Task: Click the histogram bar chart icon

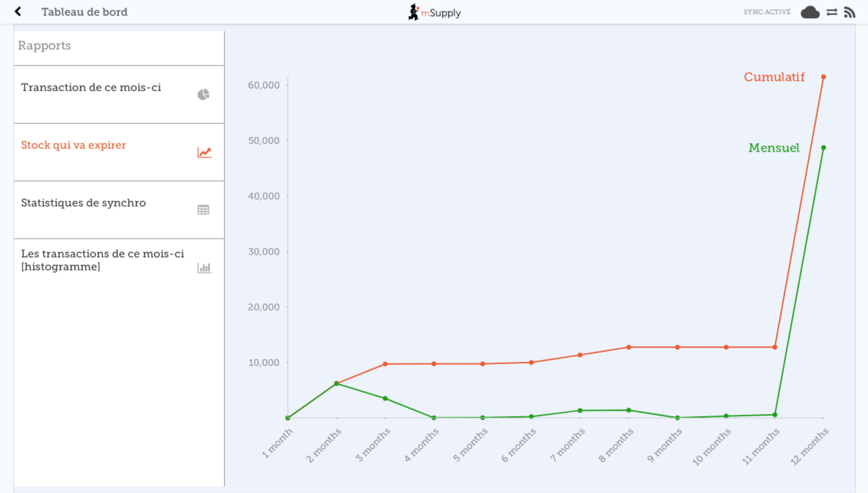Action: click(204, 268)
